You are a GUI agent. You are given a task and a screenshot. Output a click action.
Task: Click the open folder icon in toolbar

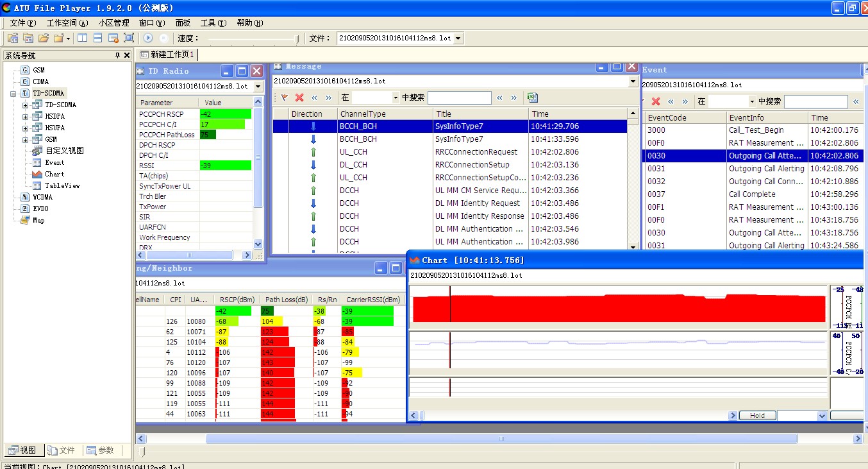tap(44, 38)
